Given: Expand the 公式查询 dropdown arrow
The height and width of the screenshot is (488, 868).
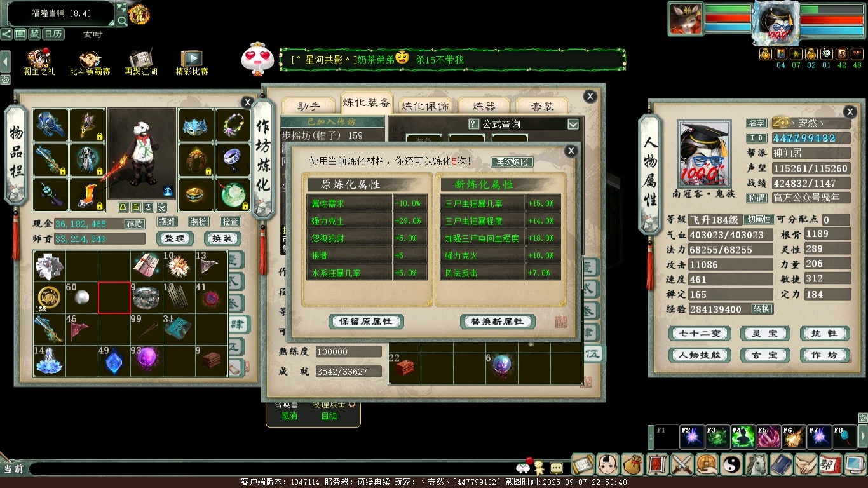Looking at the screenshot, I should click(573, 125).
